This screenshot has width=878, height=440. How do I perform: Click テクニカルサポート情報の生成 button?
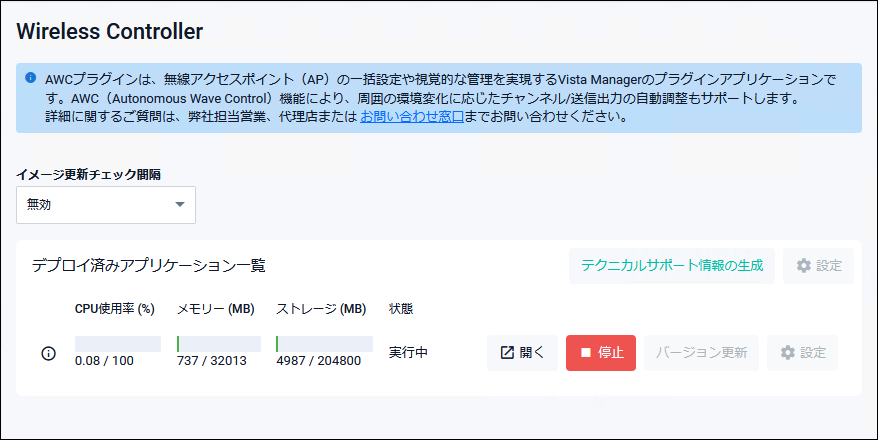pyautogui.click(x=672, y=265)
